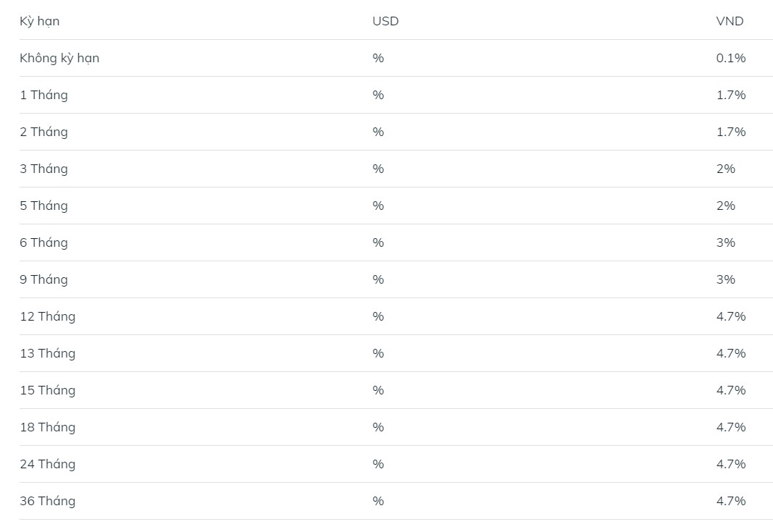Screen dimensions: 773x532
Task: Click the USD column header
Action: (x=386, y=21)
